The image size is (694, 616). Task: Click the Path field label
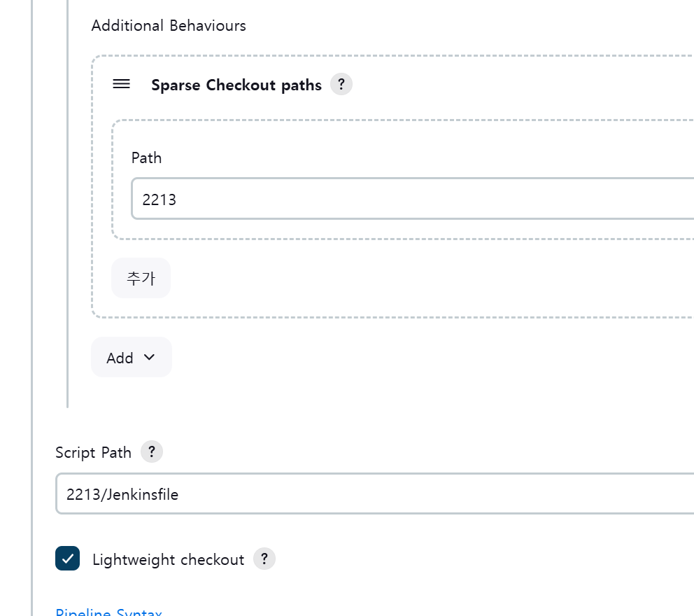pos(146,158)
